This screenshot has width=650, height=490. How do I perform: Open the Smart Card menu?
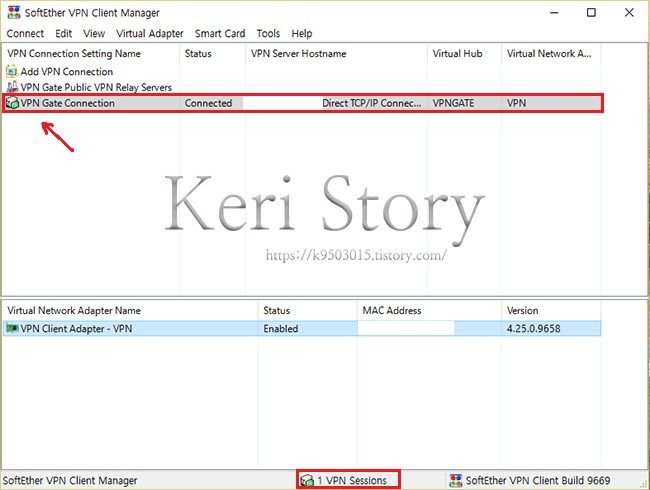(x=220, y=34)
